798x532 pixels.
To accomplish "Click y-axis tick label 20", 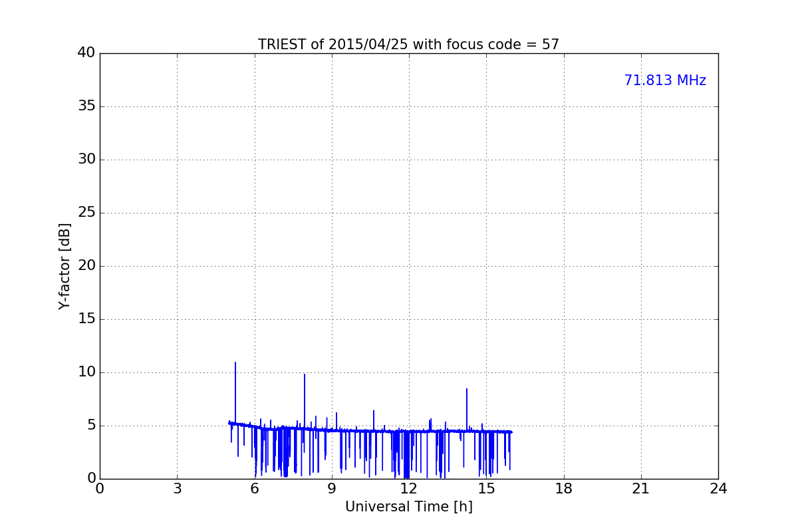I will [x=86, y=266].
